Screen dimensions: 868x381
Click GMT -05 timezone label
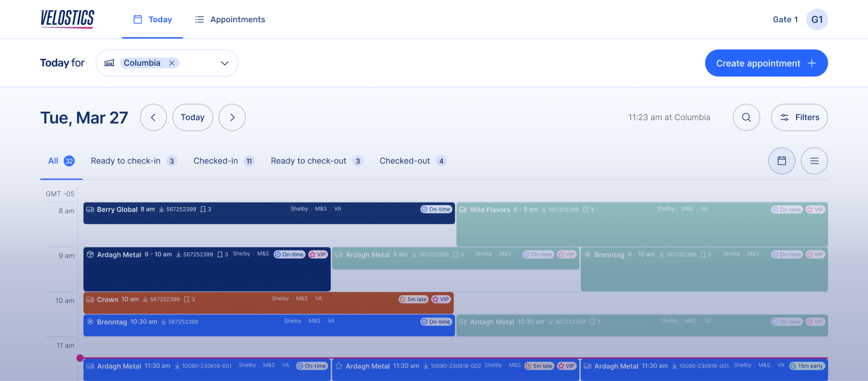pyautogui.click(x=60, y=194)
